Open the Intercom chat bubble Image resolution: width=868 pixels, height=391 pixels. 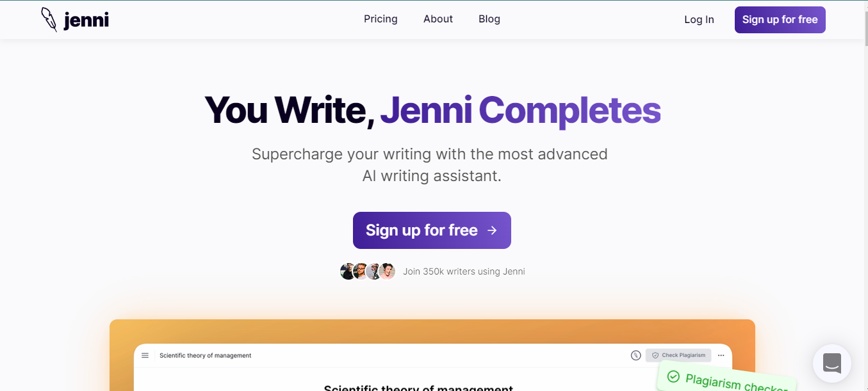[x=831, y=363]
